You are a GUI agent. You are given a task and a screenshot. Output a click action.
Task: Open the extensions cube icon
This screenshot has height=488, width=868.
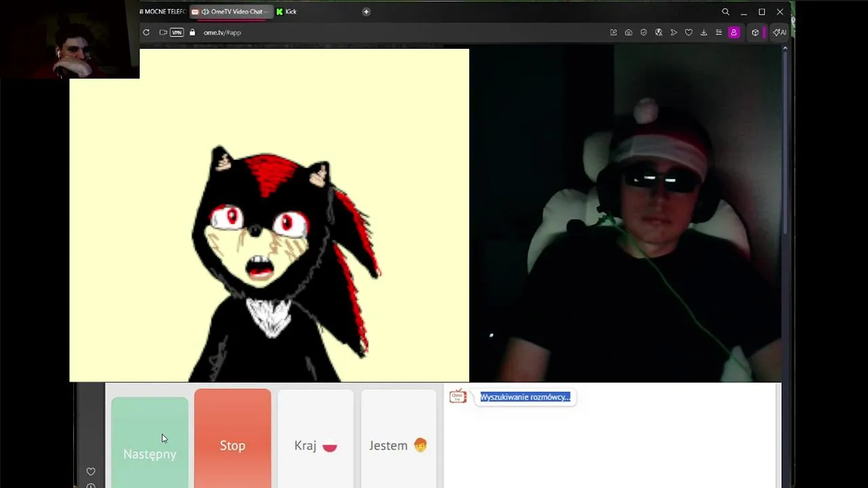pyautogui.click(x=755, y=33)
